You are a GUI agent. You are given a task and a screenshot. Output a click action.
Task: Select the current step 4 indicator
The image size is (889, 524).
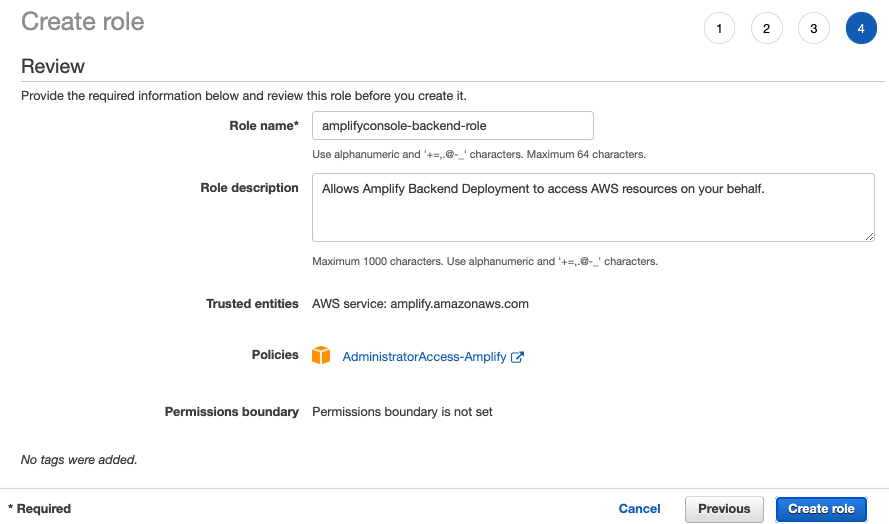tap(861, 28)
